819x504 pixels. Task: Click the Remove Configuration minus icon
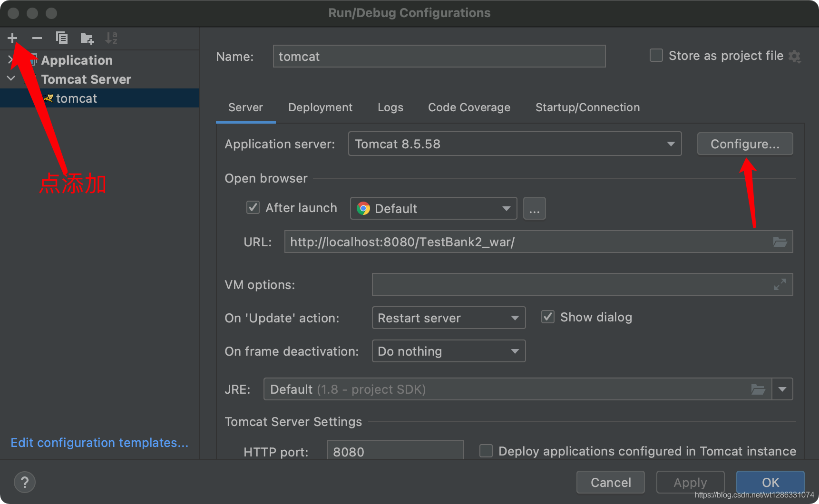pos(37,38)
